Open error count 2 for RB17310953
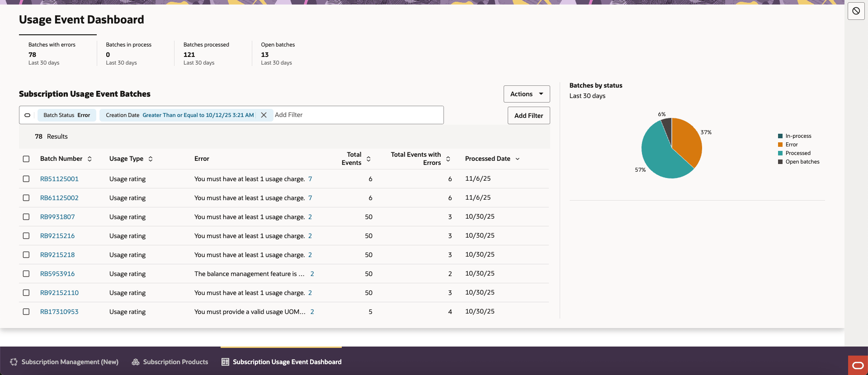This screenshot has height=375, width=868. (x=312, y=312)
